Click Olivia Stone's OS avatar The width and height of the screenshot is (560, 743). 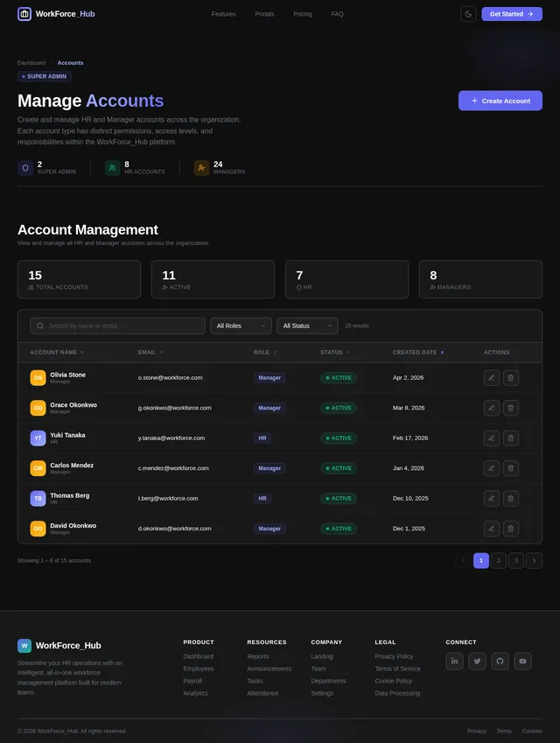coord(38,378)
